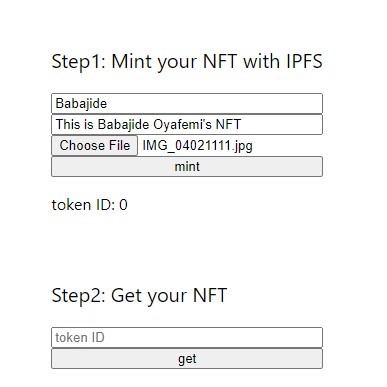Select the empty token ID input
This screenshot has height=387, width=387.
click(187, 337)
